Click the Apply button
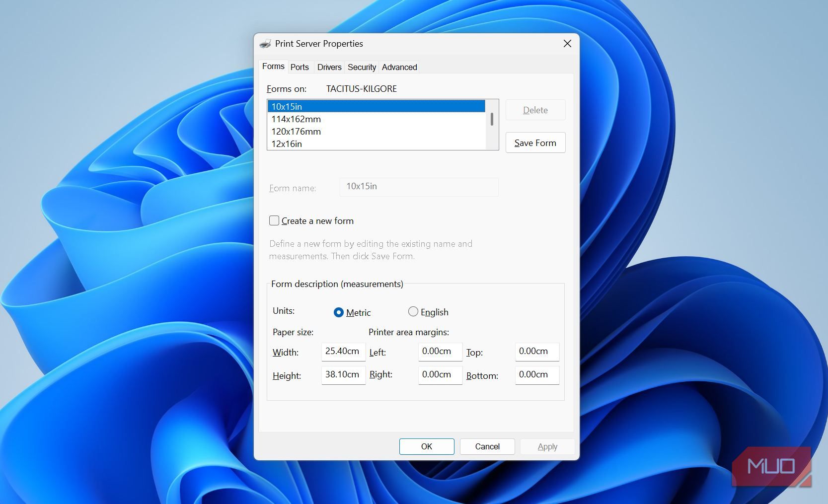 pyautogui.click(x=547, y=446)
